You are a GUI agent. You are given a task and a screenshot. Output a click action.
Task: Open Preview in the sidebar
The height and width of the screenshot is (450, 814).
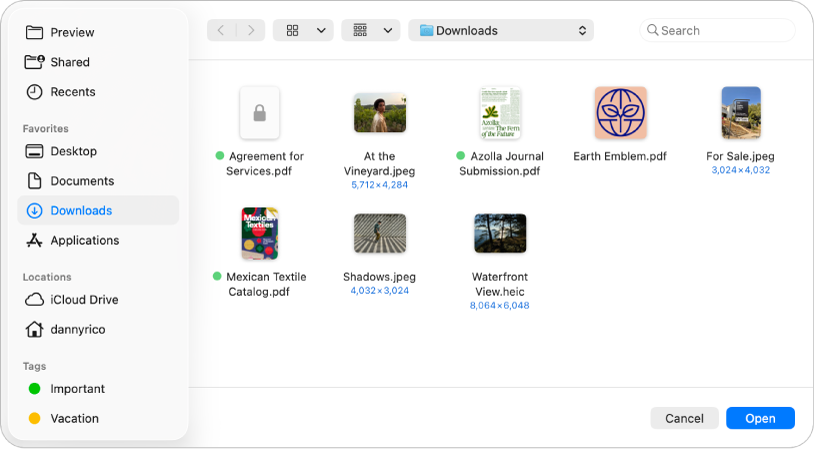(72, 33)
